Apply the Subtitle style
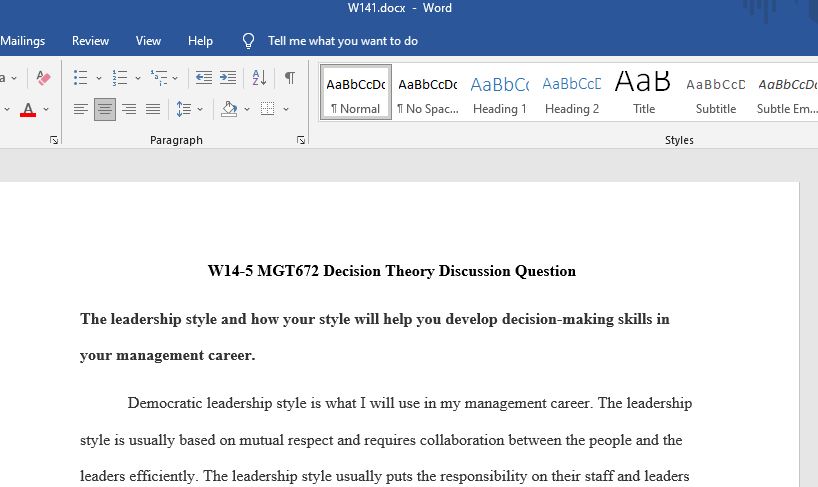The image size is (818, 487). 716,92
